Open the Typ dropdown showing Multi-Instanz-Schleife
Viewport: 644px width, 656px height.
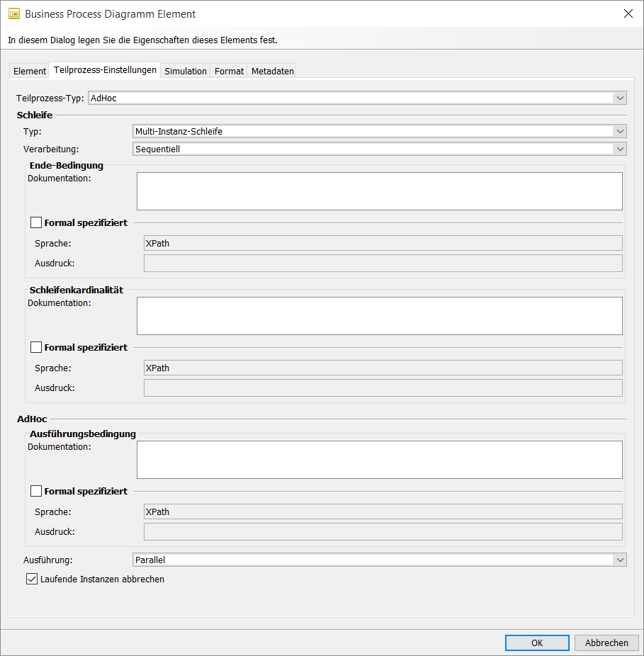point(621,131)
